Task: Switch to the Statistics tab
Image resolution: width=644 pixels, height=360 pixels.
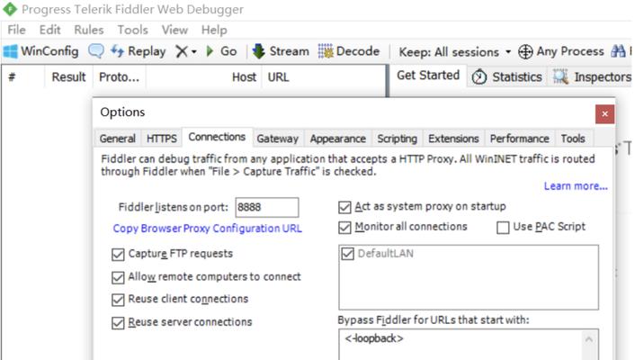Action: coord(508,76)
